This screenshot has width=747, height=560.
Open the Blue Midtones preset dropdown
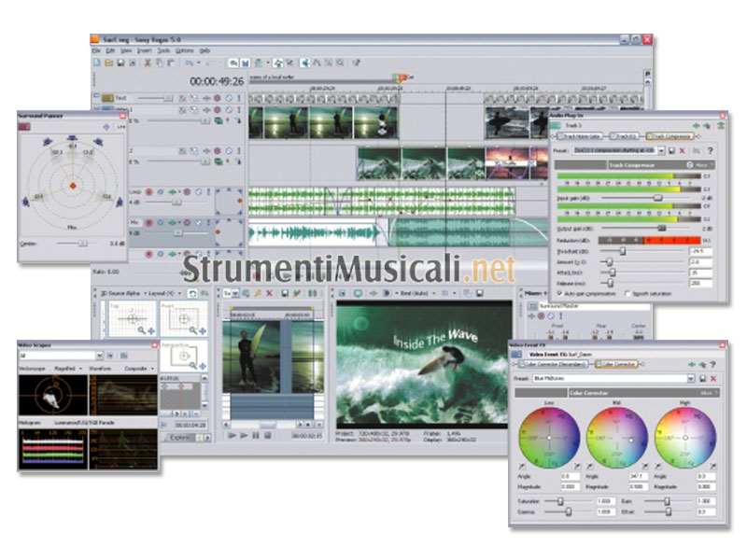[690, 379]
